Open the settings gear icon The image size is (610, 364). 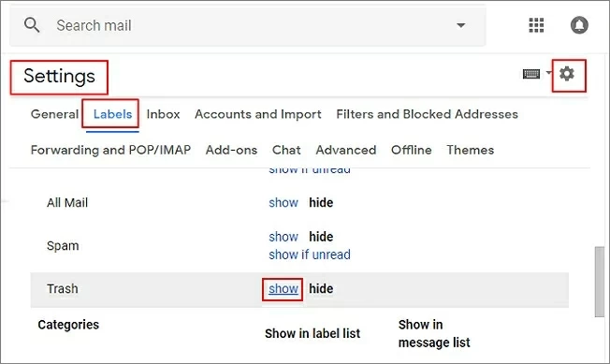pyautogui.click(x=567, y=74)
